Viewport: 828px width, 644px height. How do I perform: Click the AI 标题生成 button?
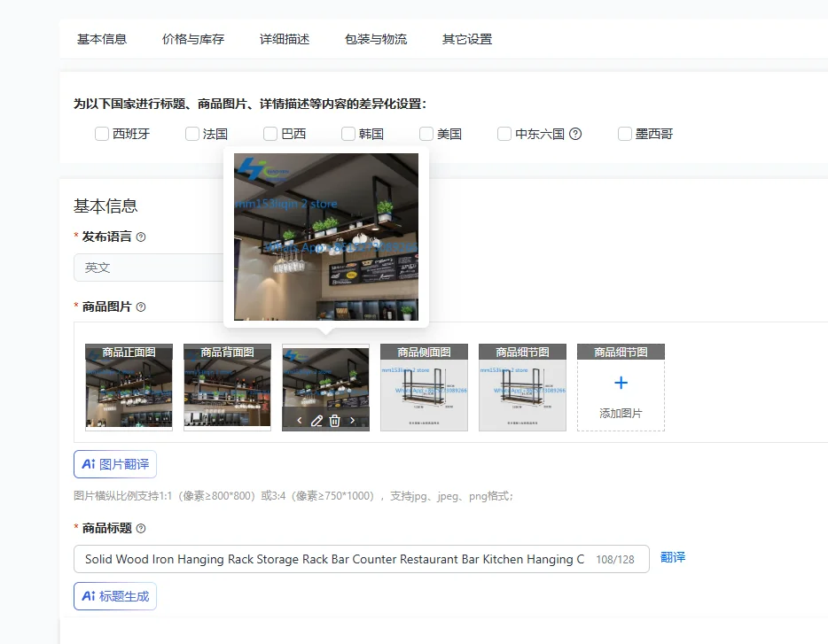tap(115, 596)
